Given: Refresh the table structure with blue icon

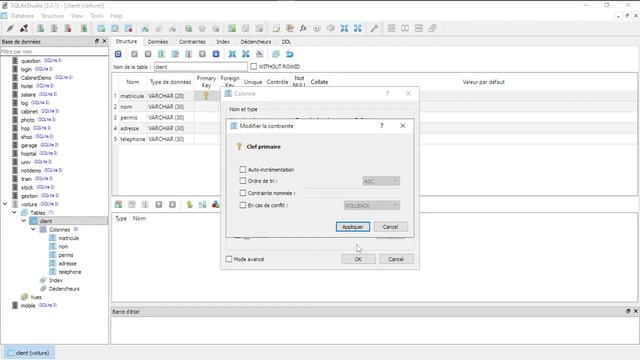Looking at the screenshot, I should 118,54.
